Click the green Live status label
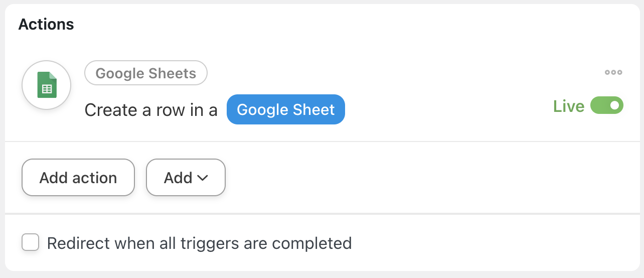The width and height of the screenshot is (644, 278). coord(568,106)
